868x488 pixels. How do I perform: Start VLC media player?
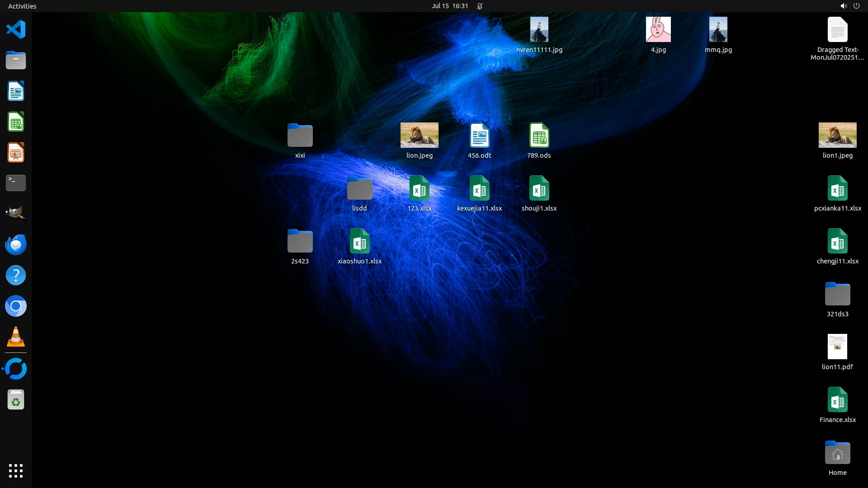[x=16, y=337]
